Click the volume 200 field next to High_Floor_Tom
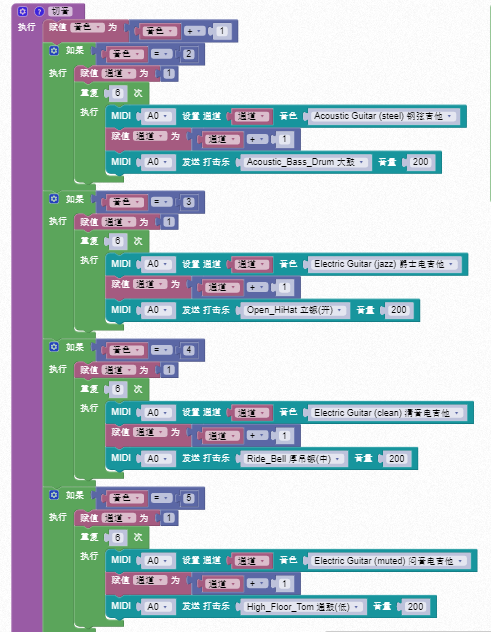This screenshot has height=632, width=491. click(x=415, y=607)
